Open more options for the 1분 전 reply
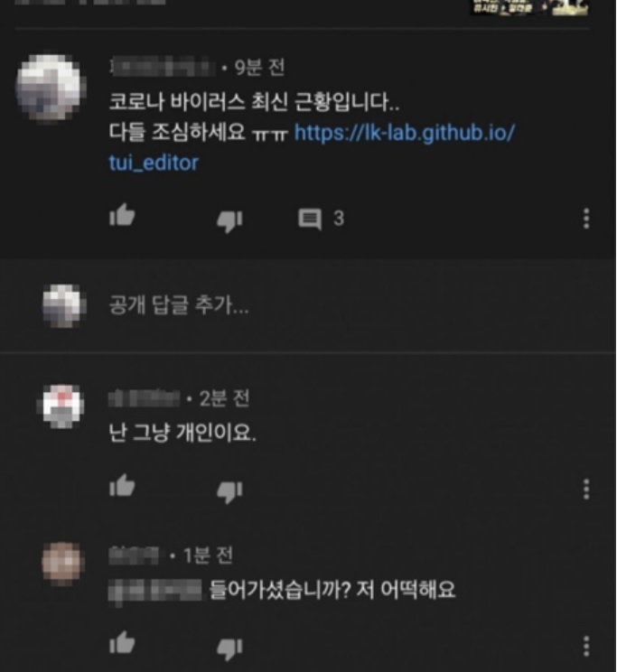The width and height of the screenshot is (617, 672). [x=586, y=647]
